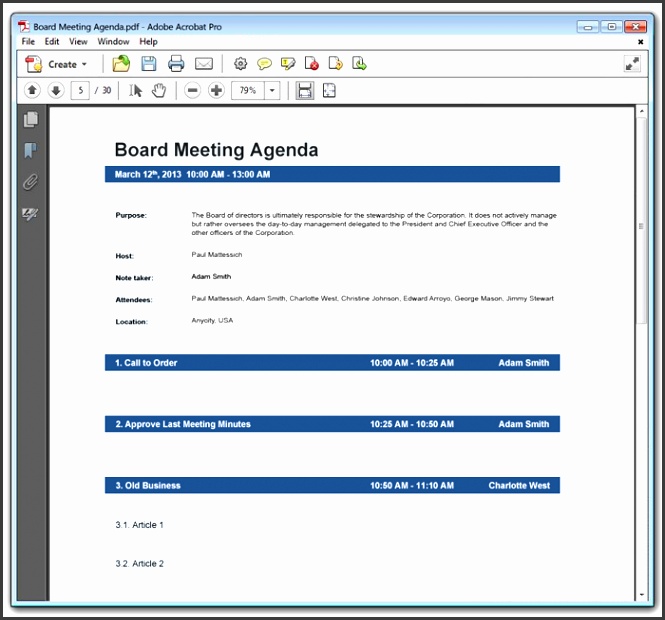The width and height of the screenshot is (665, 620).
Task: Click the '3. Old Business' heading
Action: point(148,486)
